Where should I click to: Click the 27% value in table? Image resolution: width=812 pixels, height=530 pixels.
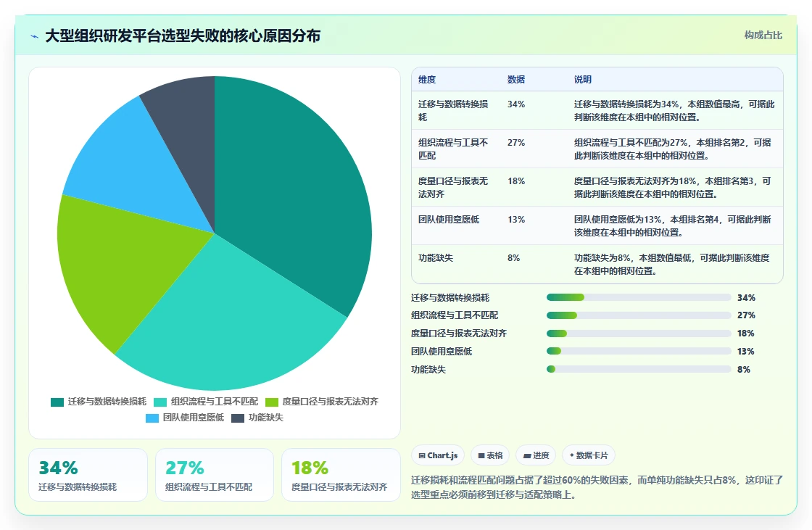click(x=515, y=143)
